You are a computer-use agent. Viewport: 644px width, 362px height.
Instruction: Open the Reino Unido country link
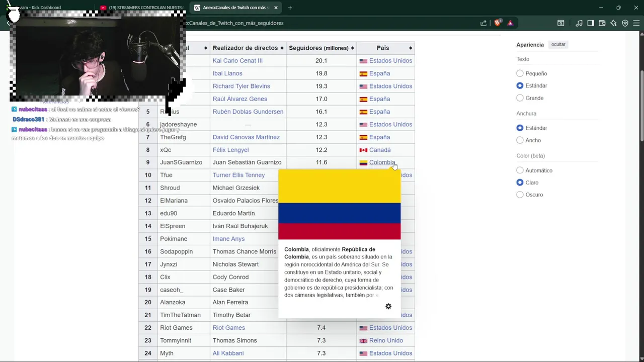point(386,341)
